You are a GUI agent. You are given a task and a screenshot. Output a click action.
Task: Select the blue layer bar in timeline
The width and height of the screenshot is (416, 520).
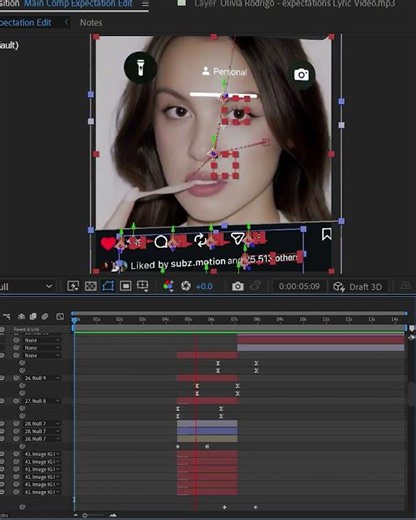pyautogui.click(x=207, y=431)
